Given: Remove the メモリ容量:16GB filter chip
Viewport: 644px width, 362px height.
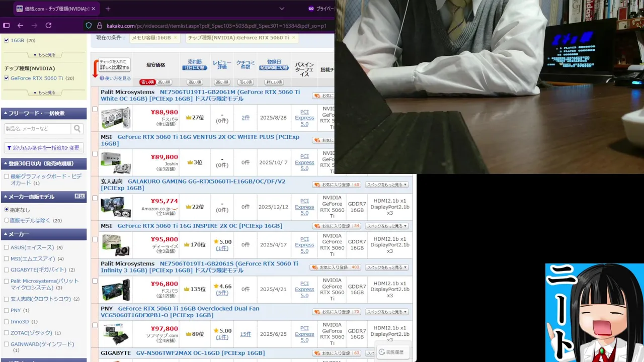Looking at the screenshot, I should [175, 38].
